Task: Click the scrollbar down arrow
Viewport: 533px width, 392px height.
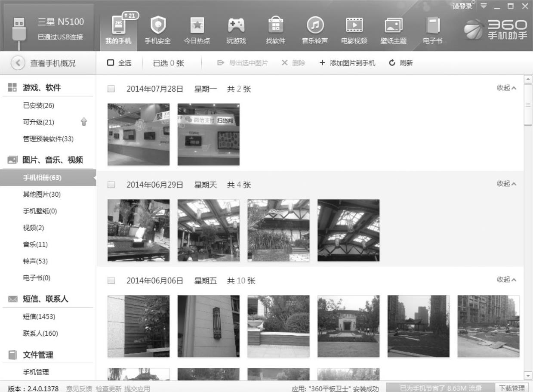Action: 528,376
